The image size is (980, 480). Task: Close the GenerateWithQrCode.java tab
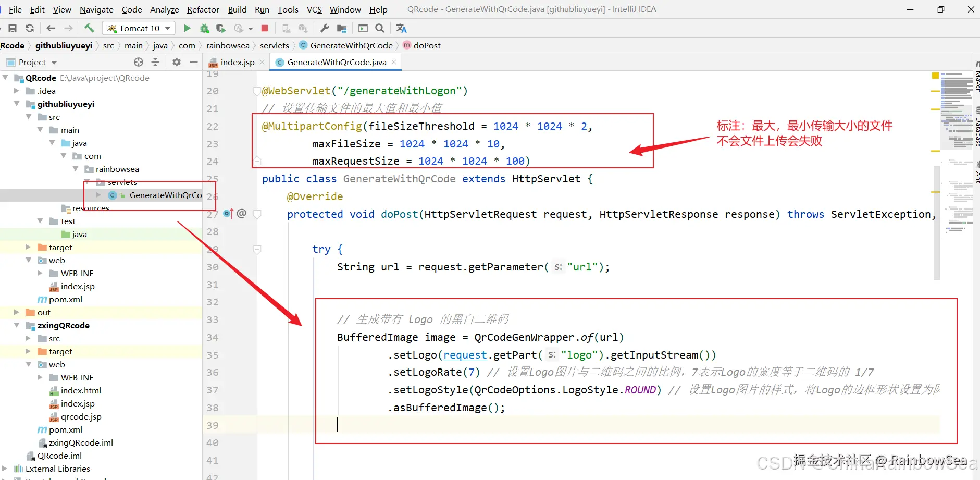pos(394,62)
